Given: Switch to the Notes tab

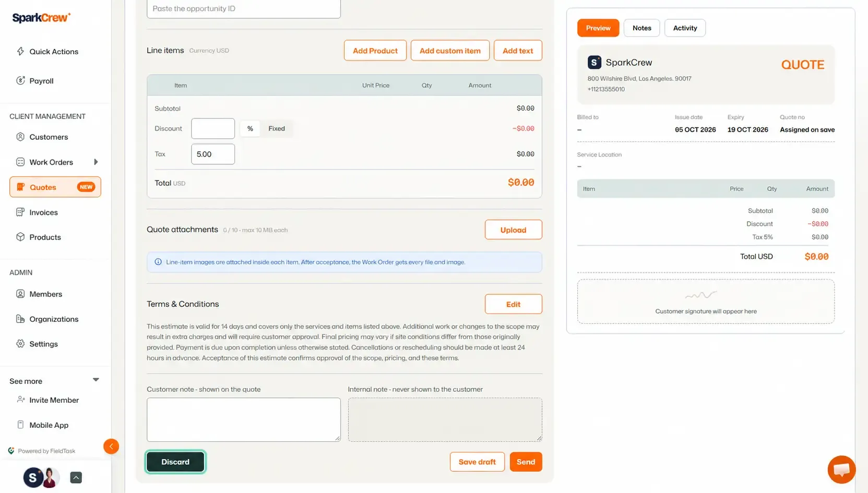Looking at the screenshot, I should coord(641,28).
